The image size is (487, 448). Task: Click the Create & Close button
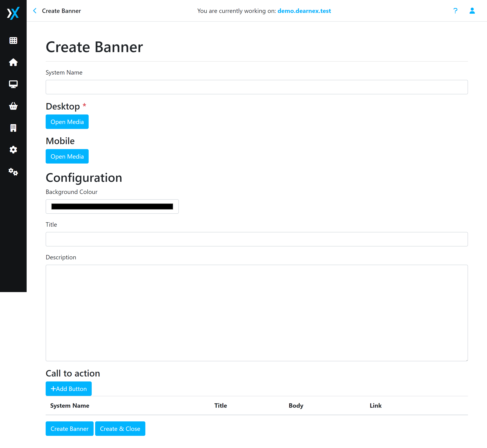click(x=120, y=429)
